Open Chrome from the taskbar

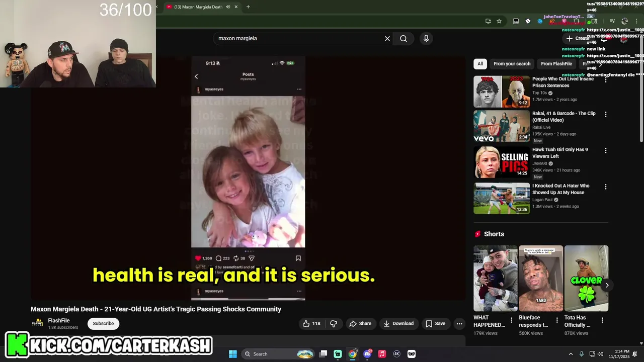(353, 354)
